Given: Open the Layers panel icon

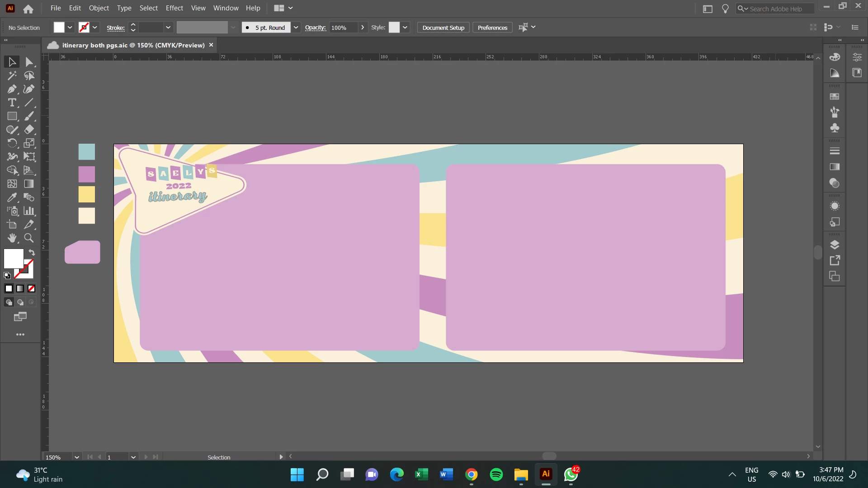Looking at the screenshot, I should click(x=835, y=244).
